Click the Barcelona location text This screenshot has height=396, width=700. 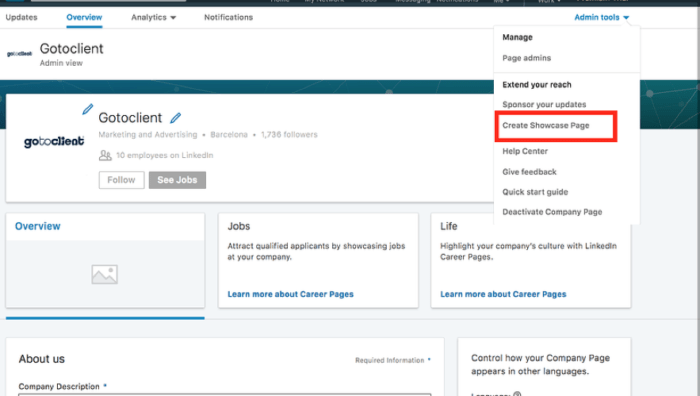point(229,135)
